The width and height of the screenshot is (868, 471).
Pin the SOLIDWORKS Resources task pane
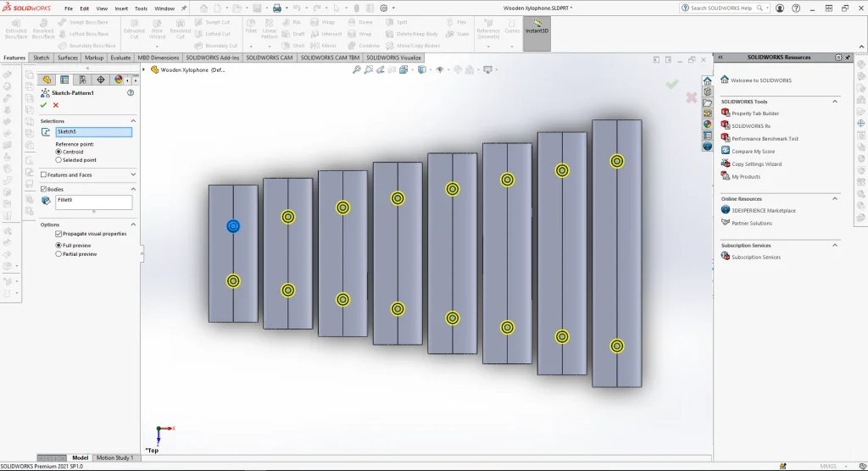click(x=849, y=57)
